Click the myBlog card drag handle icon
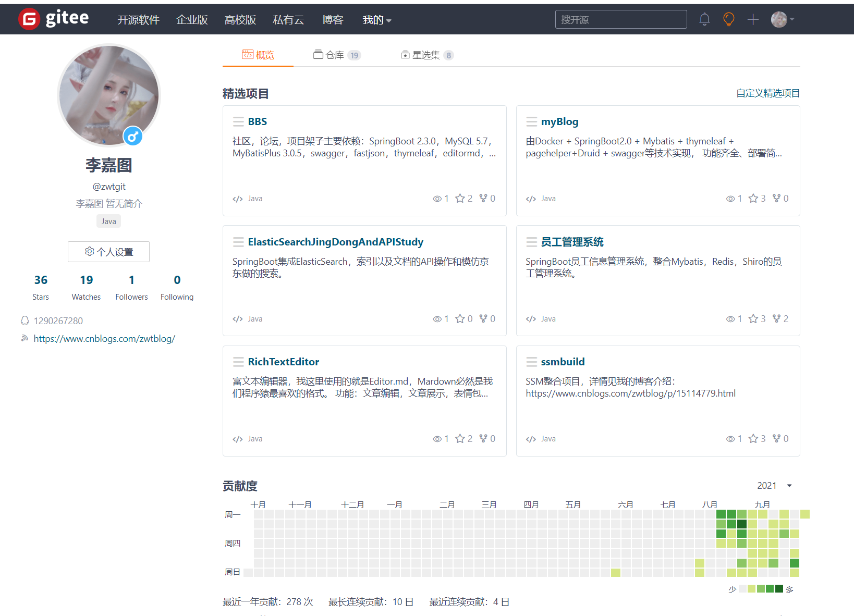This screenshot has width=854, height=616. 531,121
